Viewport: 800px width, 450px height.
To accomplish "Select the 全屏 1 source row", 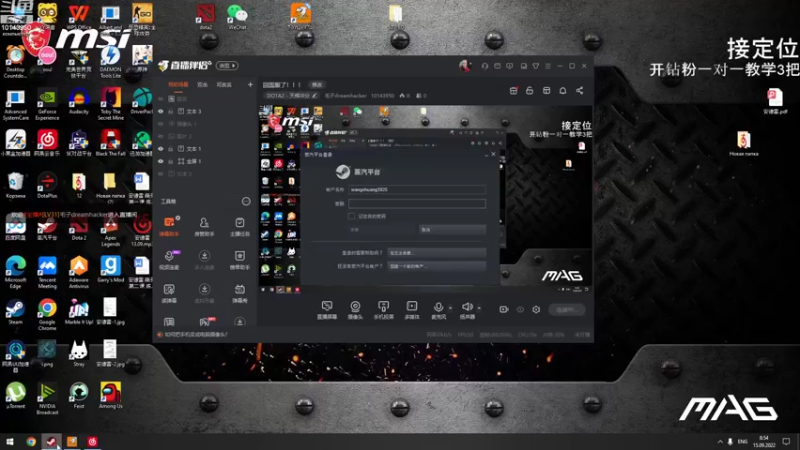I will [x=204, y=161].
